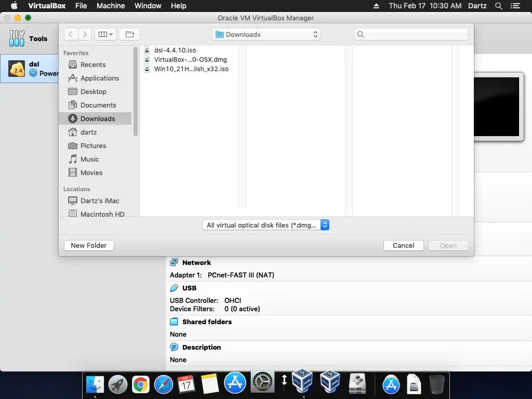The image size is (532, 399).
Task: Select Recents in sidebar
Action: pyautogui.click(x=95, y=64)
